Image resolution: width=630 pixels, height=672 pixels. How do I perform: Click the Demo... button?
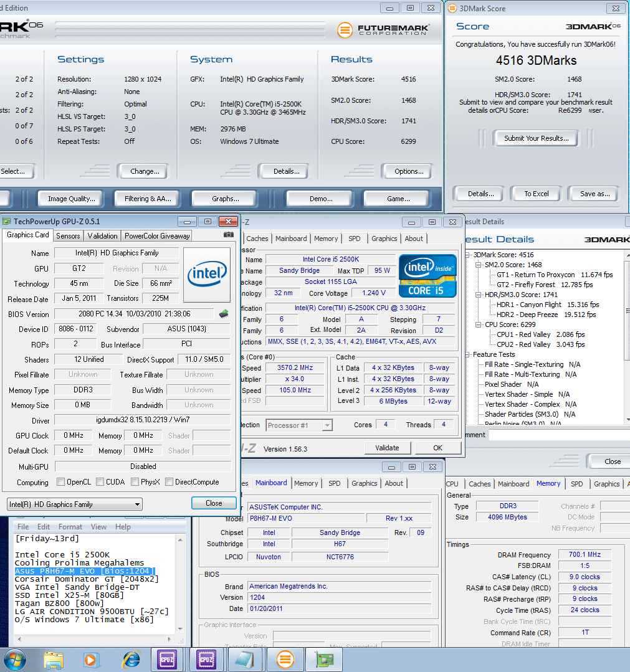click(321, 199)
